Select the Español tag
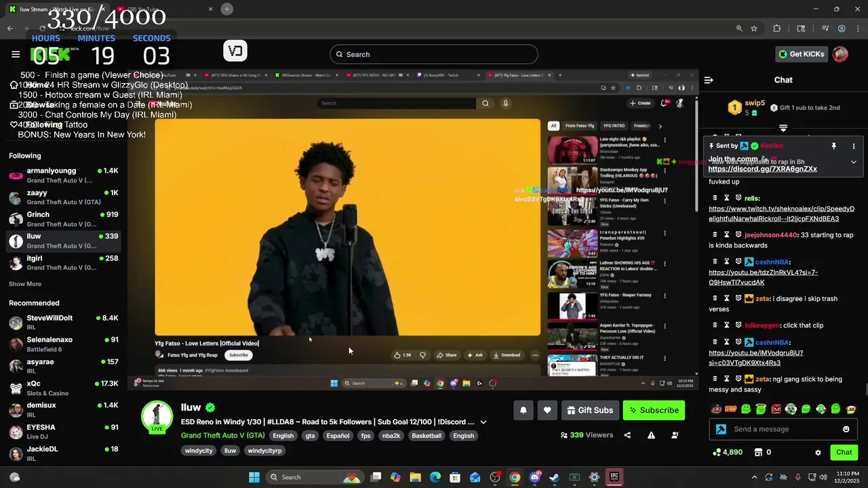Viewport: 868px width, 488px height. (338, 436)
